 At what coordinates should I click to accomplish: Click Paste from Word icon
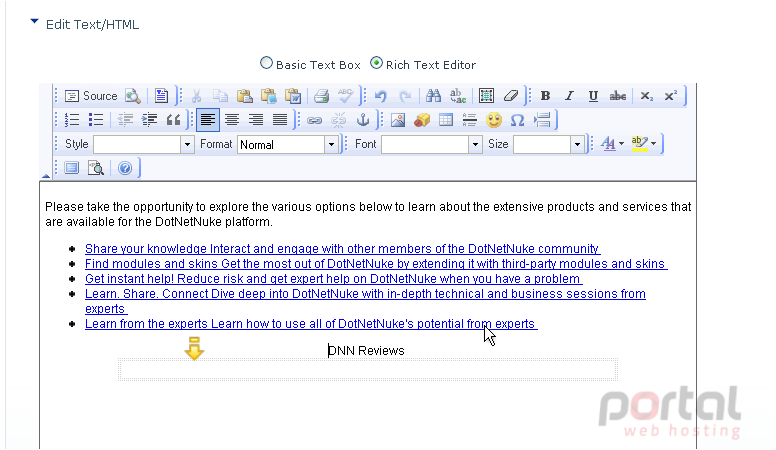tap(293, 96)
